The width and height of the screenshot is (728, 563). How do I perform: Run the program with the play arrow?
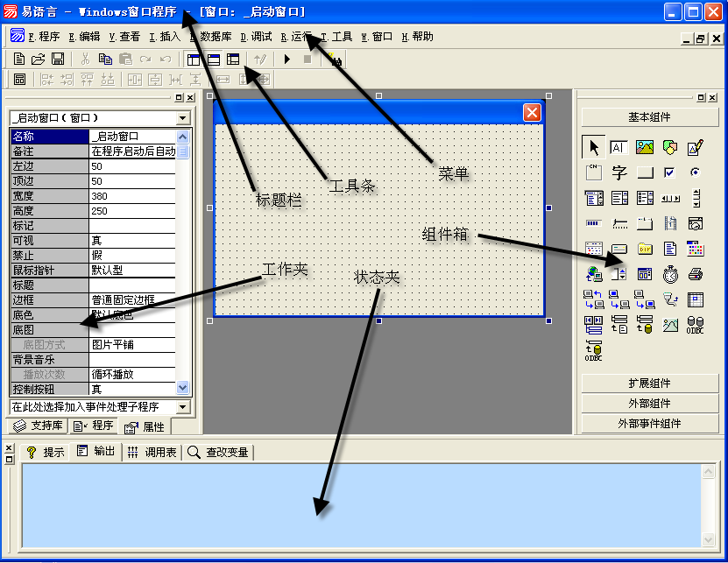tap(287, 59)
